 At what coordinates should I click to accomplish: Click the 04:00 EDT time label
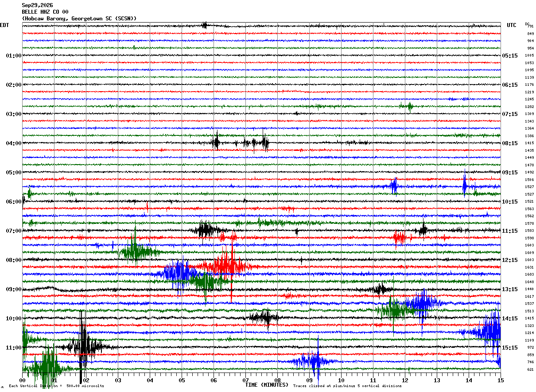[x=13, y=143]
